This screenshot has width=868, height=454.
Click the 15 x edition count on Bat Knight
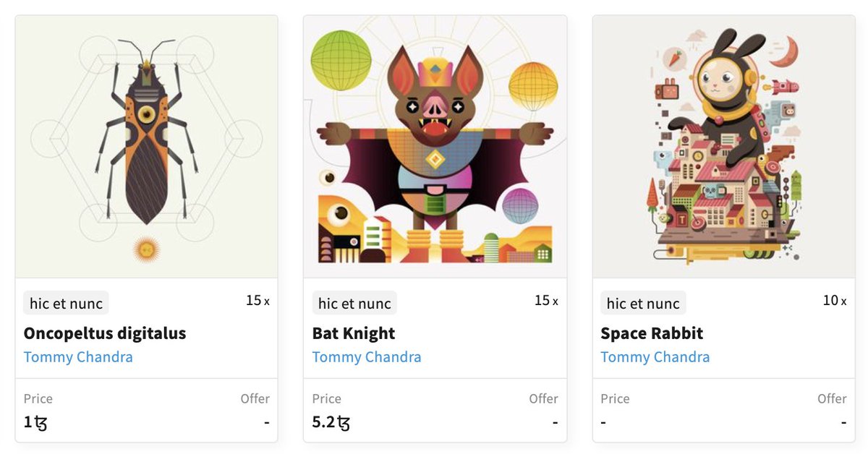point(546,300)
